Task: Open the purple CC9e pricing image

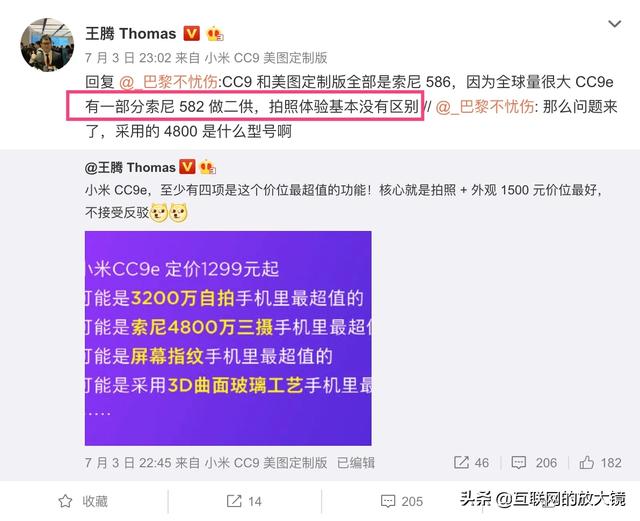Action: 228,338
